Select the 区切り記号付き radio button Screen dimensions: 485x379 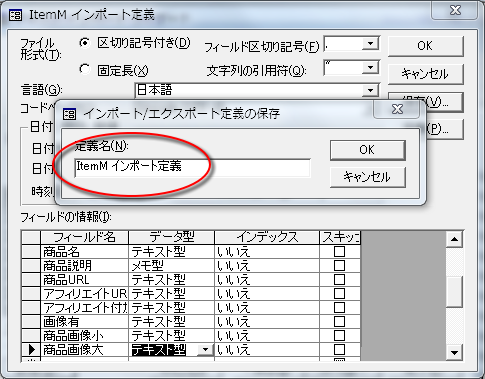click(85, 43)
